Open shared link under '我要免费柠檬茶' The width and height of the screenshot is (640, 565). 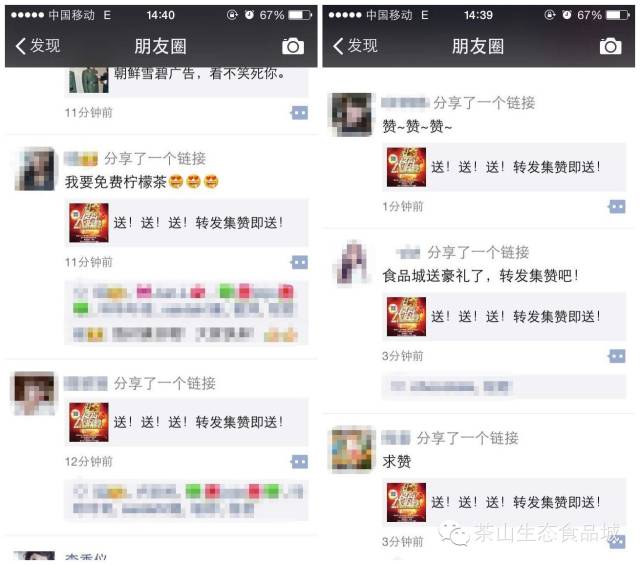187,222
